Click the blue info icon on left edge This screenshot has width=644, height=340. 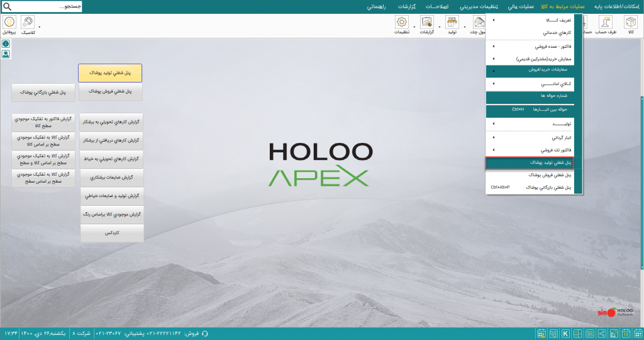[x=6, y=44]
